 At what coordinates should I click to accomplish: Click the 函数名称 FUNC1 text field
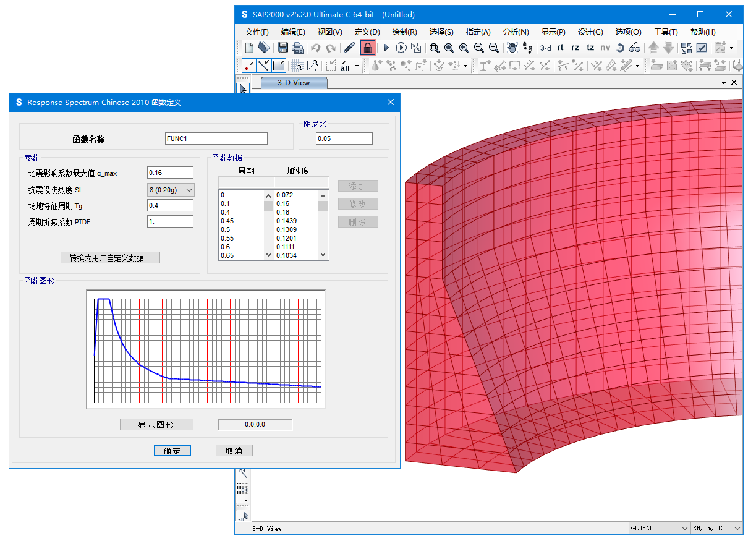216,138
